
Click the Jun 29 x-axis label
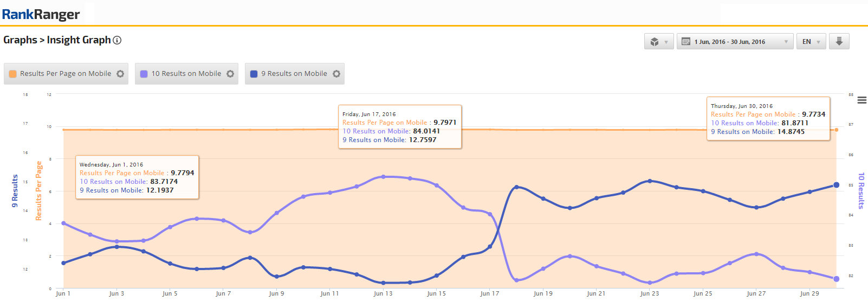coord(809,293)
